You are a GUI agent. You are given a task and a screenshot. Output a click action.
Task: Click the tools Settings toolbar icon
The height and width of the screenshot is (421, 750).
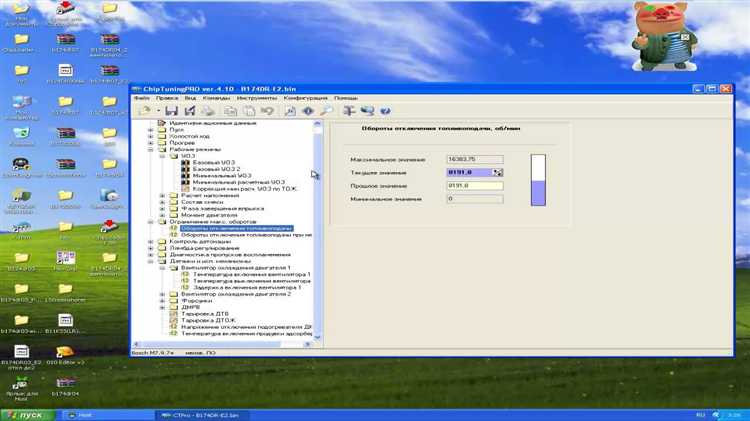[x=349, y=111]
